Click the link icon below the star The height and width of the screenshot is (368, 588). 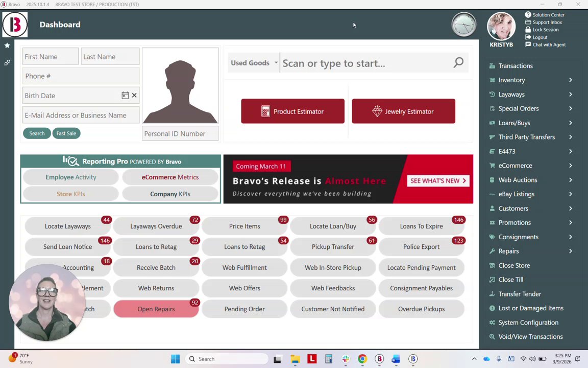pos(7,63)
